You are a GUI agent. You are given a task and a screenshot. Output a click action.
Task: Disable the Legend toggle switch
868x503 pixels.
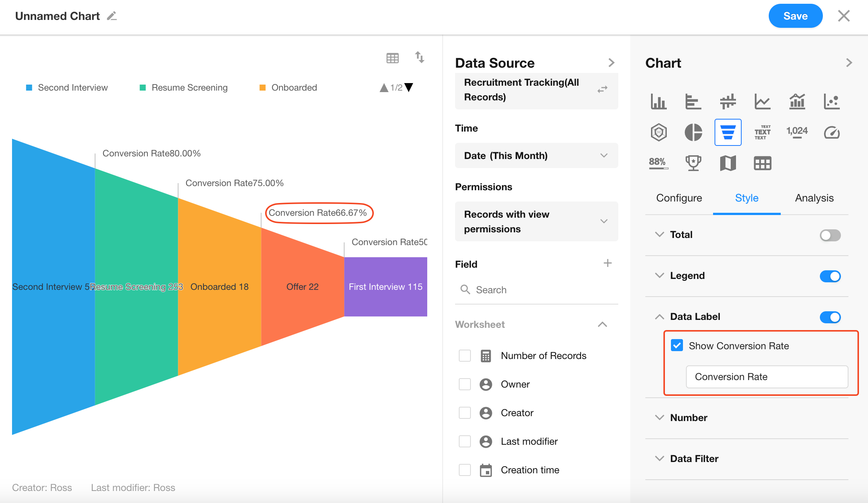pos(830,276)
